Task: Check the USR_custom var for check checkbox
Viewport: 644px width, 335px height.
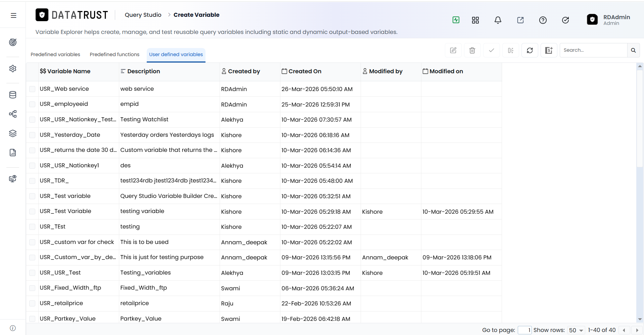Action: [32, 242]
